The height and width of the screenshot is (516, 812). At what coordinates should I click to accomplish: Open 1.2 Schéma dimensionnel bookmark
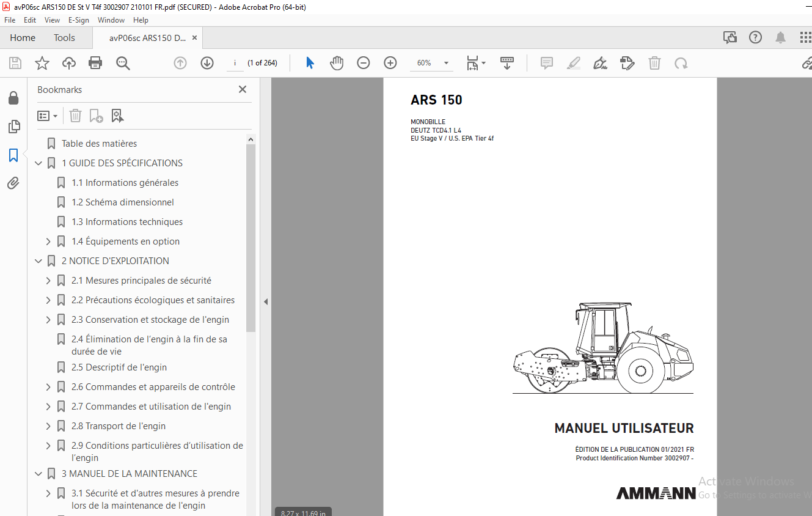pos(123,202)
